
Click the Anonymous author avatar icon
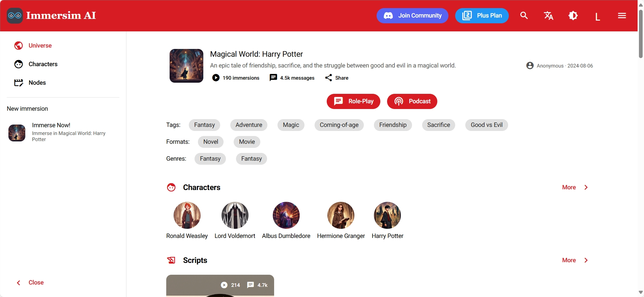530,66
